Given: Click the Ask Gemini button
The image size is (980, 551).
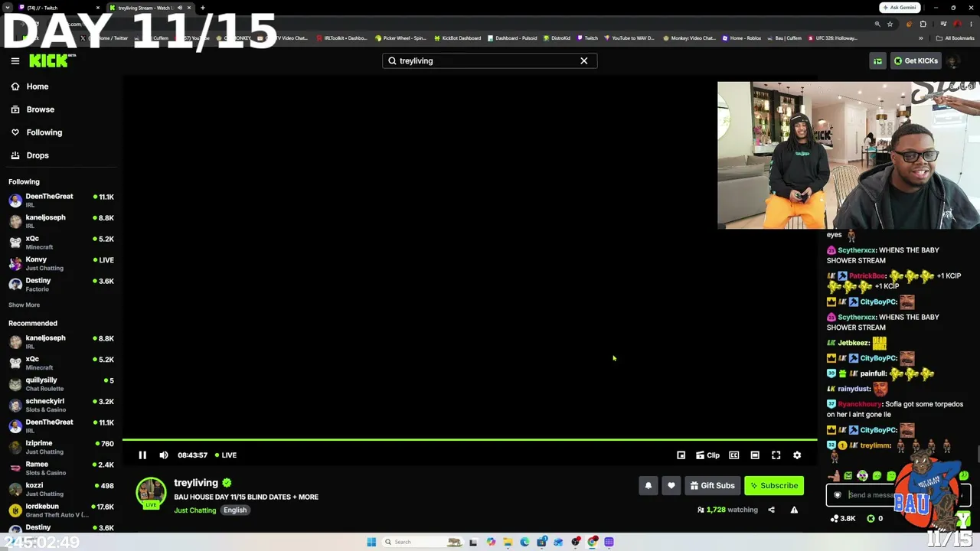Looking at the screenshot, I should tap(899, 8).
